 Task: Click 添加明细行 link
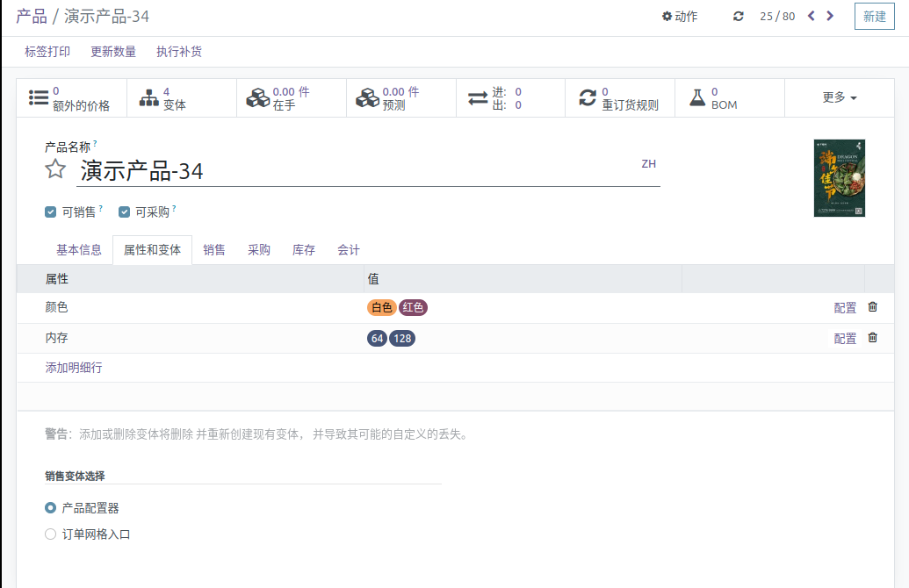pos(74,368)
